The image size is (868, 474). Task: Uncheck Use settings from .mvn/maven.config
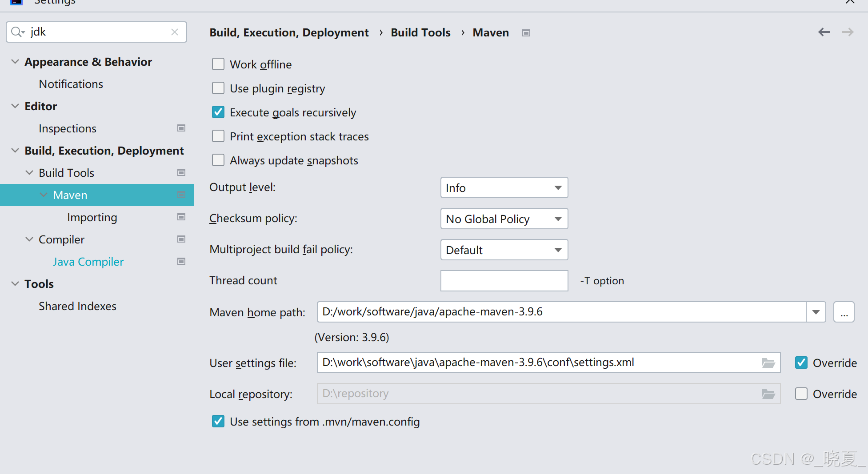pyautogui.click(x=218, y=422)
